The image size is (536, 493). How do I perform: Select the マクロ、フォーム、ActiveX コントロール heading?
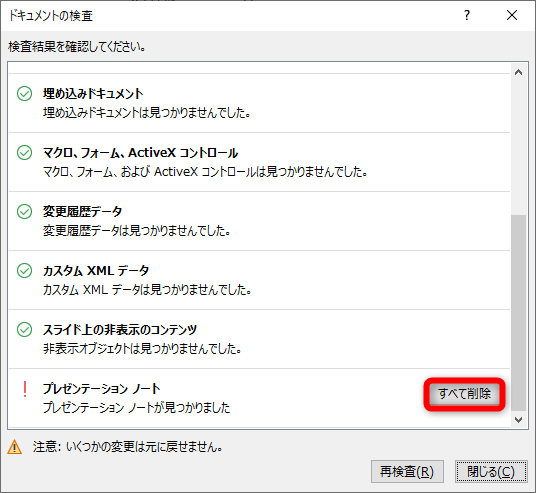tap(140, 153)
